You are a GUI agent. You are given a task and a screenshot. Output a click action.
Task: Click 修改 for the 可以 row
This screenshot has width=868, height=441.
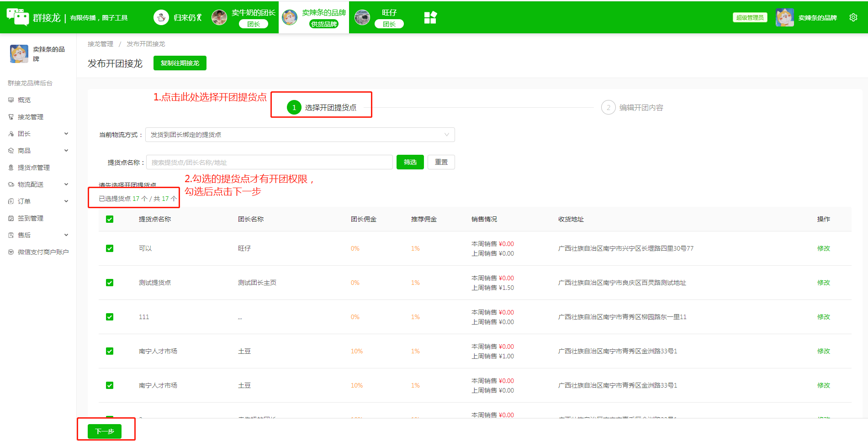click(x=824, y=248)
